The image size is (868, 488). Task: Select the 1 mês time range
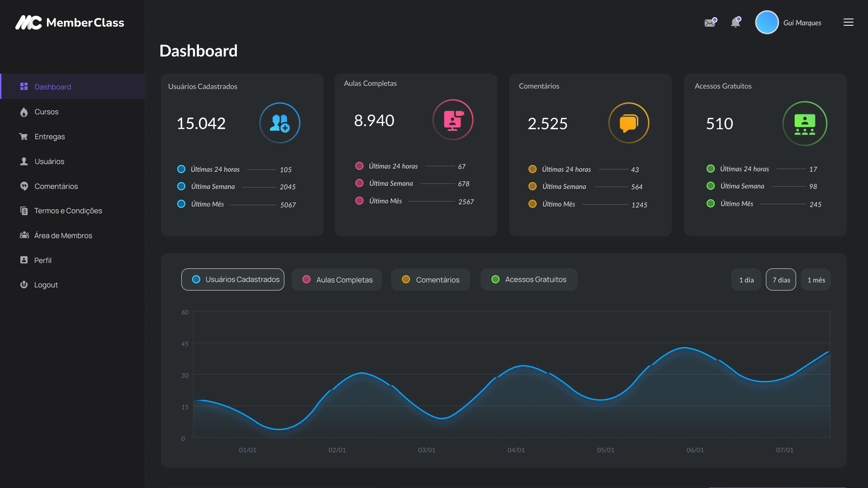(816, 280)
